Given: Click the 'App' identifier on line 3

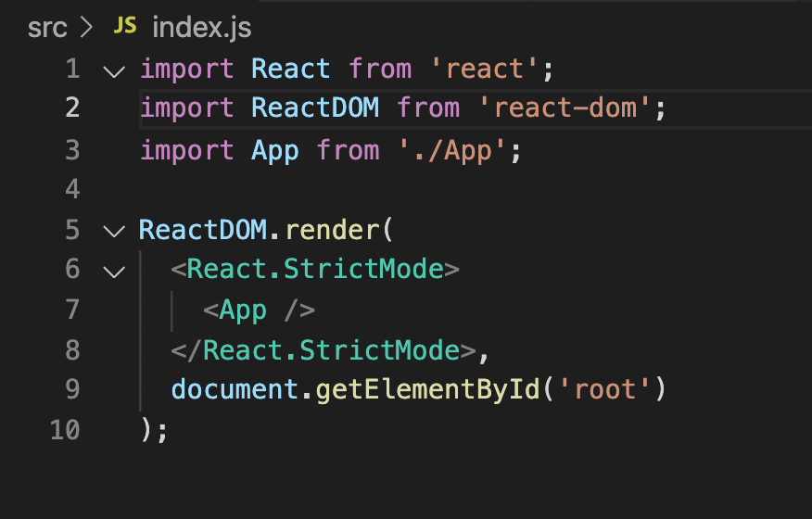Looking at the screenshot, I should (275, 151).
